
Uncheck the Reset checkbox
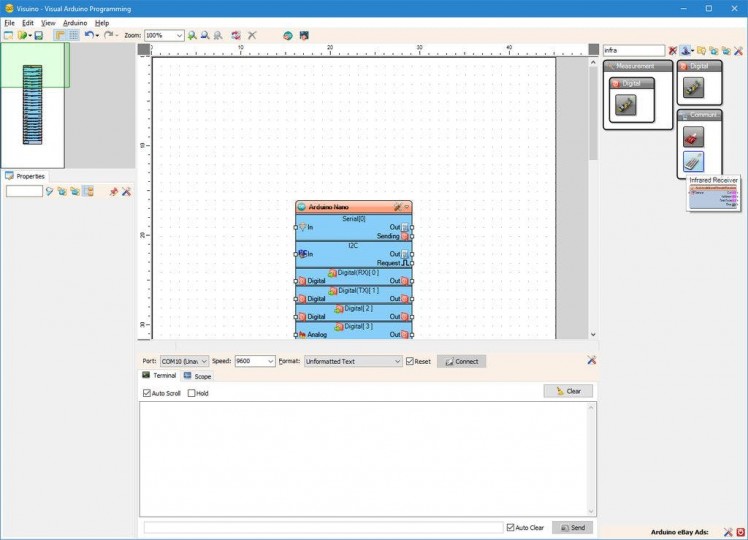point(410,361)
